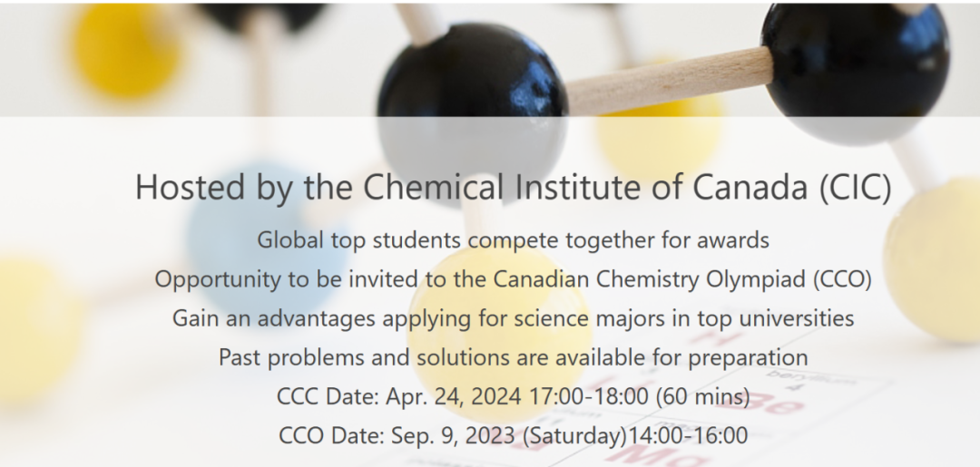Screen dimensions: 980x467
Task: Select the '(CCO)' abbreviation after Olympiad
Action: 842,279
